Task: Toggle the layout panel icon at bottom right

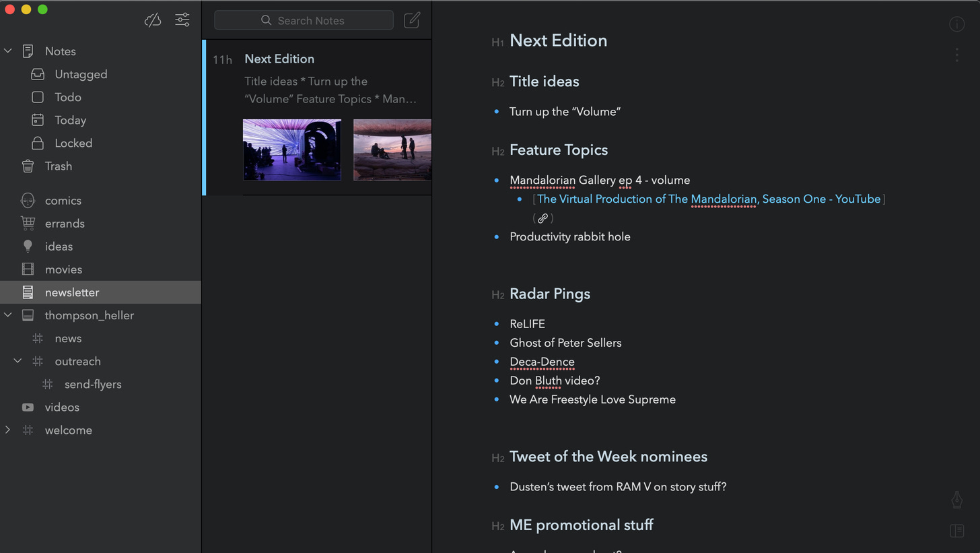Action: tap(956, 531)
